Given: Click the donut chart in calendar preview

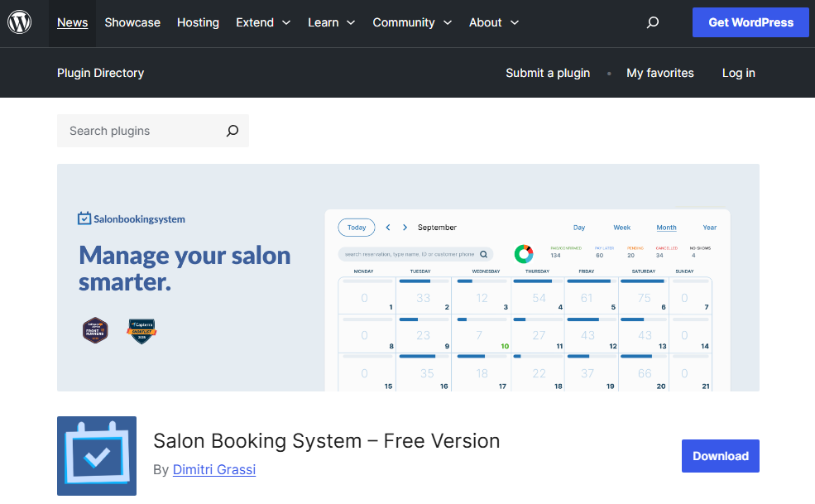Looking at the screenshot, I should click(523, 253).
